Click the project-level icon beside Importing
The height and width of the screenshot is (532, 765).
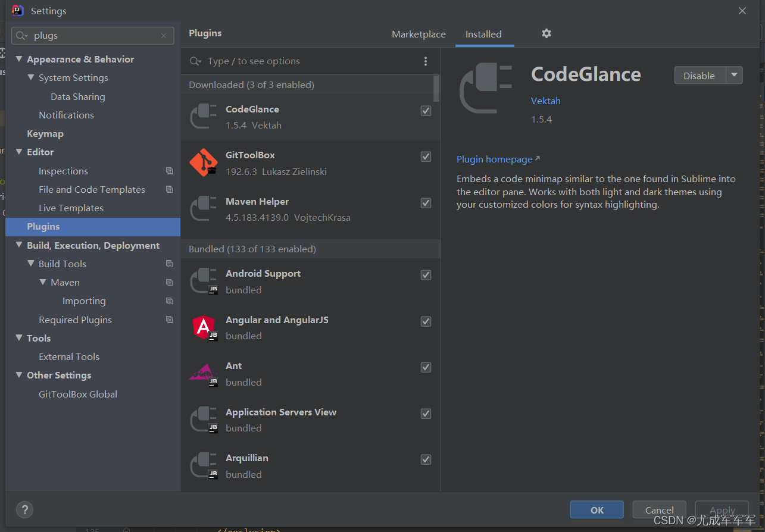click(x=170, y=301)
